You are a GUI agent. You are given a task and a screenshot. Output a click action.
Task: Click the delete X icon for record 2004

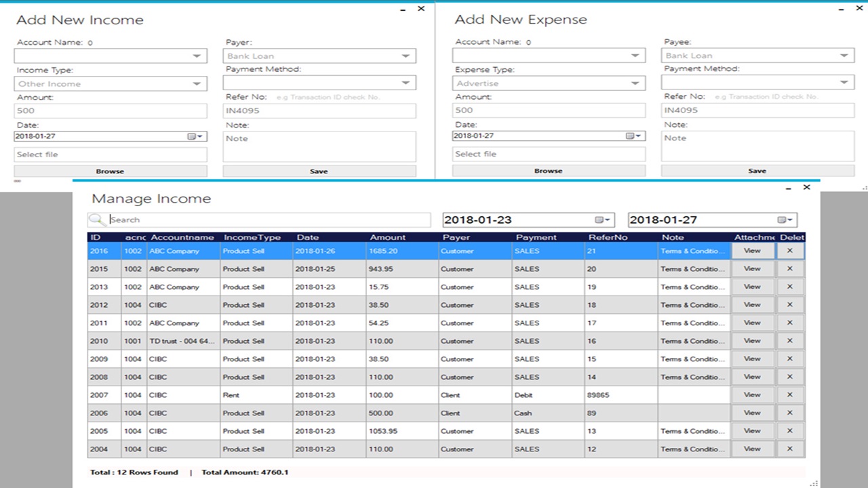(x=789, y=449)
